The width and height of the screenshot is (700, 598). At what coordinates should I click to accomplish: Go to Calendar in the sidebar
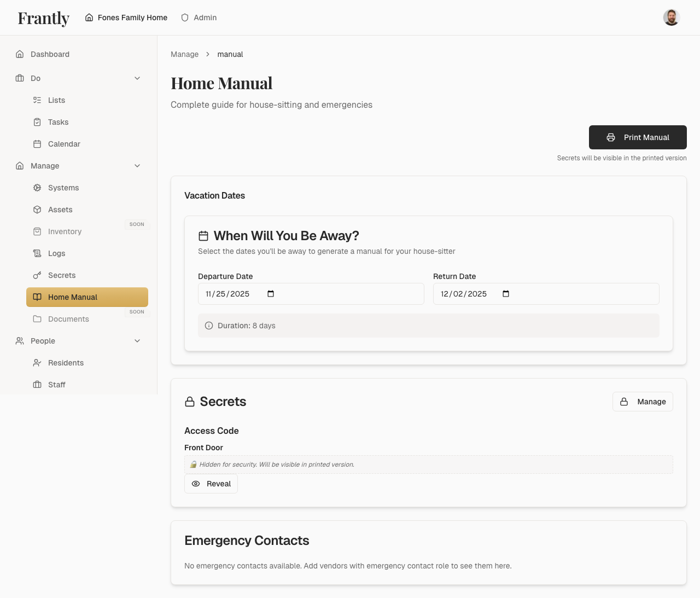click(64, 144)
